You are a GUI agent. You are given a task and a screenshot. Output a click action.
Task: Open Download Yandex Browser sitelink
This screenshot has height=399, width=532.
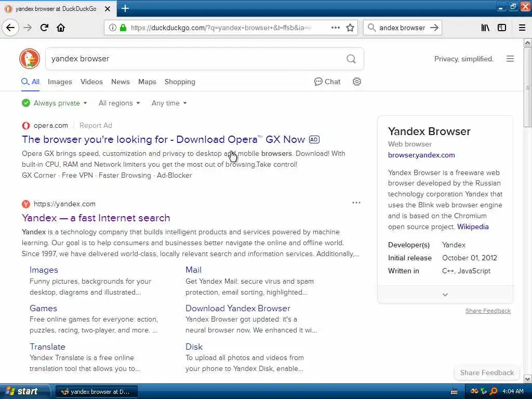coord(238,309)
